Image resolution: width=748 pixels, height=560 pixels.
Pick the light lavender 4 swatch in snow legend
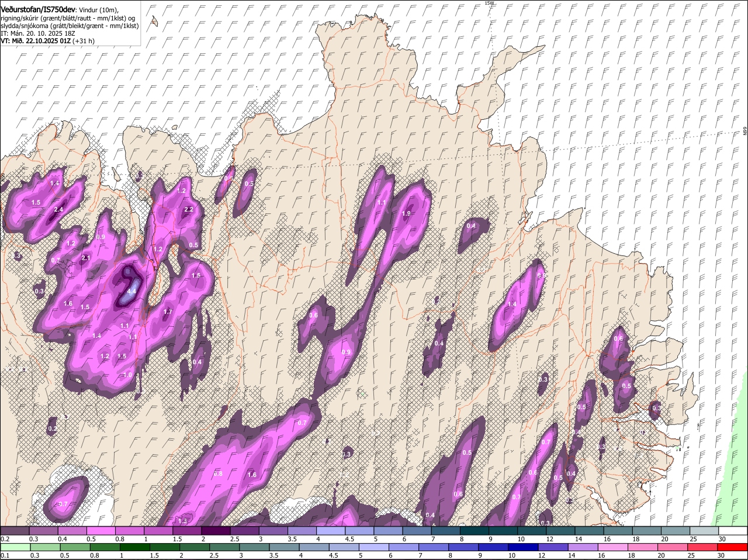tap(331, 531)
